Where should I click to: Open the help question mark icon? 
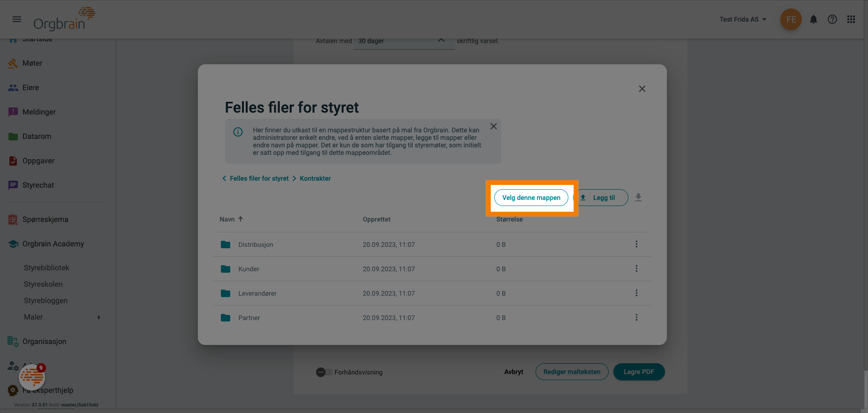point(832,19)
